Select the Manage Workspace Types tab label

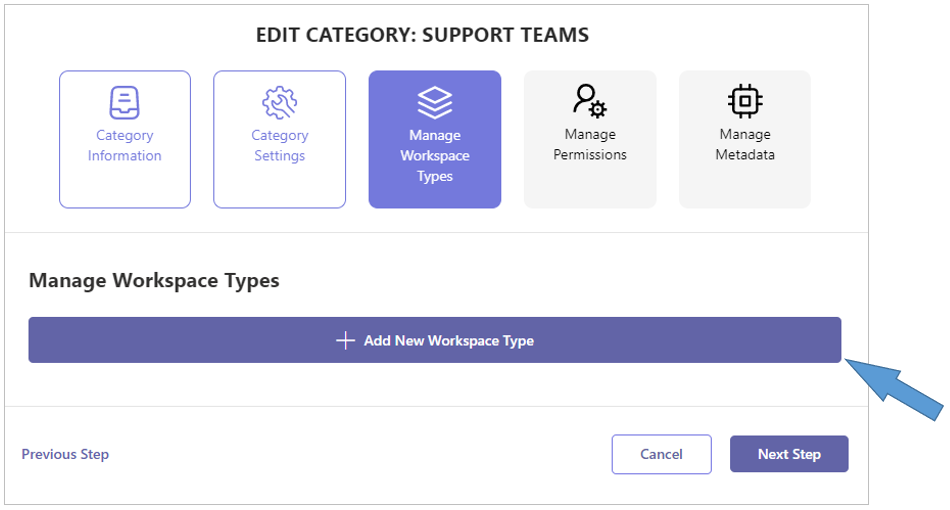[x=435, y=156]
